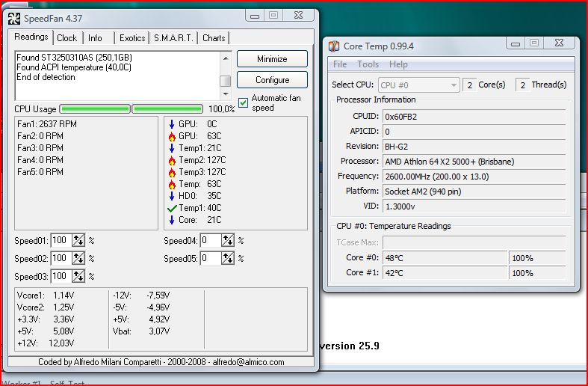Click the Speed01 spinner arrows
This screenshot has width=588, height=386.
click(78, 240)
